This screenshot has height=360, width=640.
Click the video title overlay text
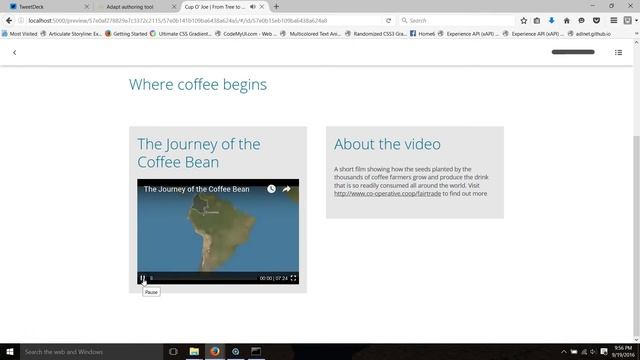pyautogui.click(x=196, y=189)
